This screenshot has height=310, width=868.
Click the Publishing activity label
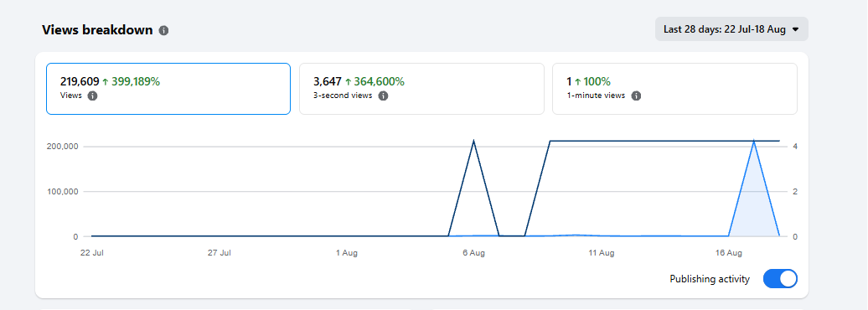(710, 279)
